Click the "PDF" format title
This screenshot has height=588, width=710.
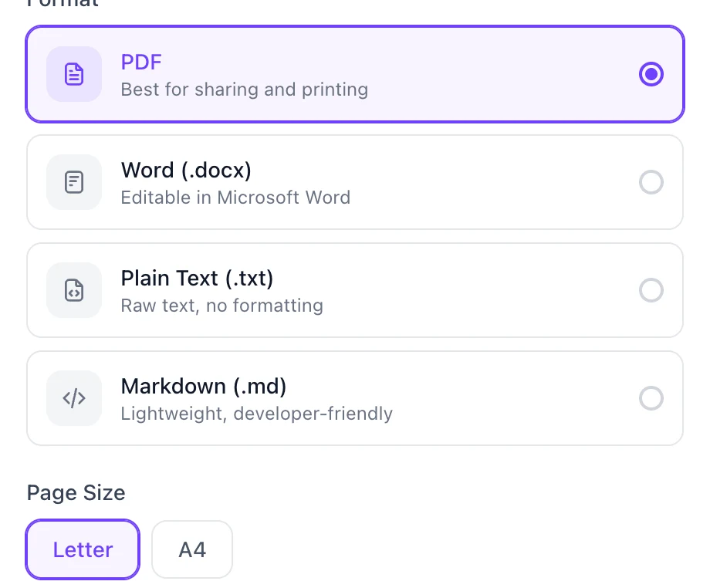[x=141, y=63]
